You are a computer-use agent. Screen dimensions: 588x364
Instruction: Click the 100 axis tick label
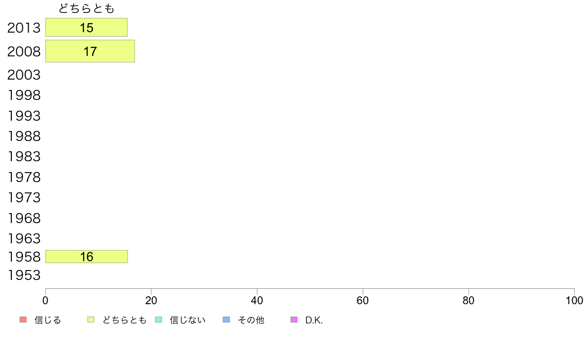pyautogui.click(x=575, y=300)
